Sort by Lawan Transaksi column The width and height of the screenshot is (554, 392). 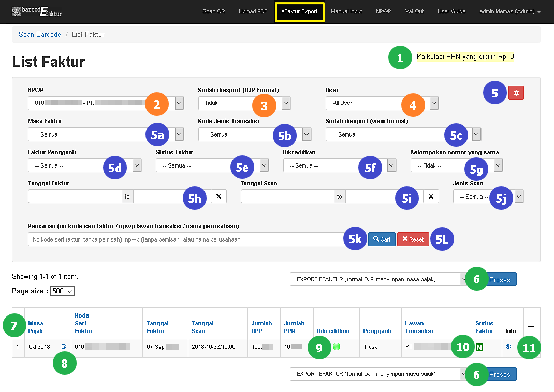coord(419,327)
